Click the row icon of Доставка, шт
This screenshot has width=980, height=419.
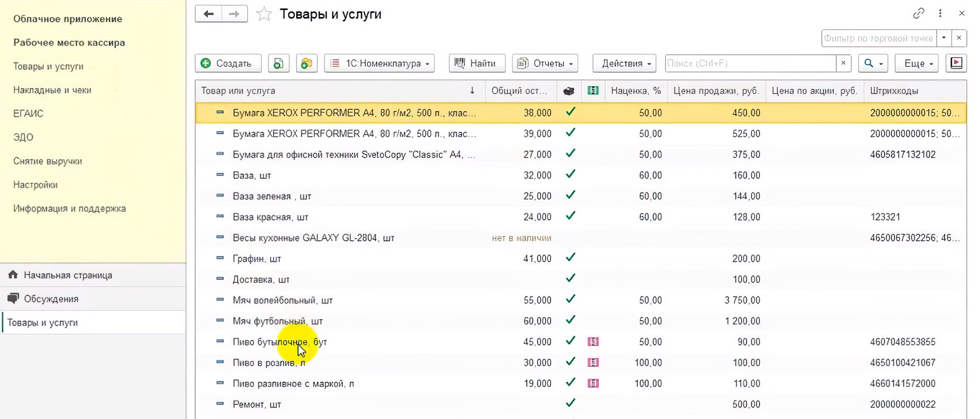click(x=220, y=279)
